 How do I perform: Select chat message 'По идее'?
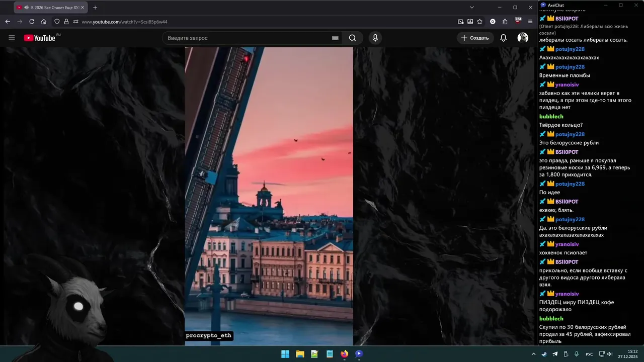549,192
